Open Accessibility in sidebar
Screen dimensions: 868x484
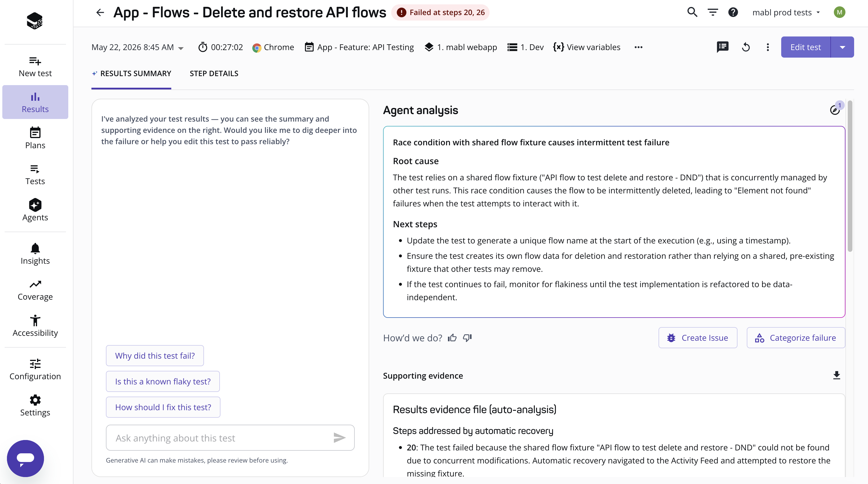click(35, 326)
